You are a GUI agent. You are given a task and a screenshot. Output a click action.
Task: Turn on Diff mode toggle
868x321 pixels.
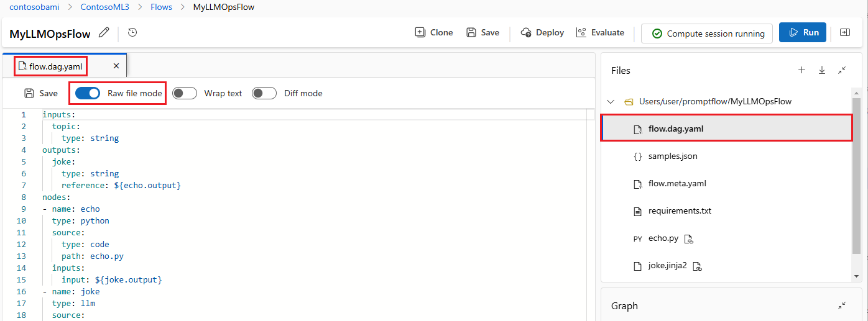pyautogui.click(x=264, y=93)
